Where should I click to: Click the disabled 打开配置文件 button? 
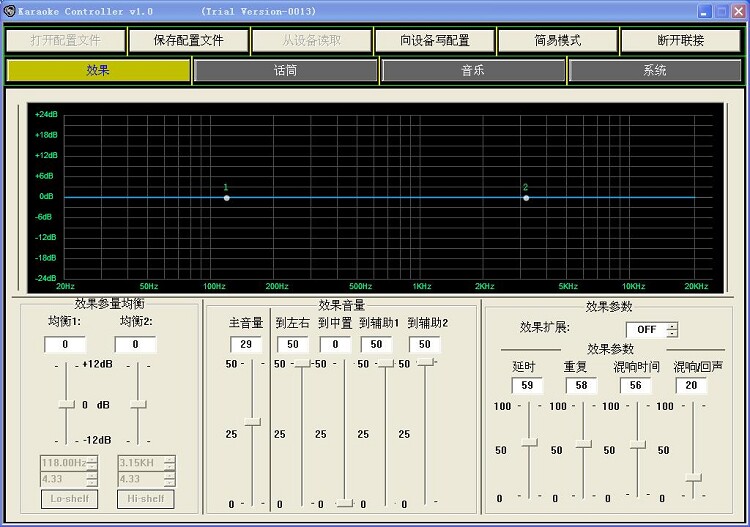[x=66, y=40]
